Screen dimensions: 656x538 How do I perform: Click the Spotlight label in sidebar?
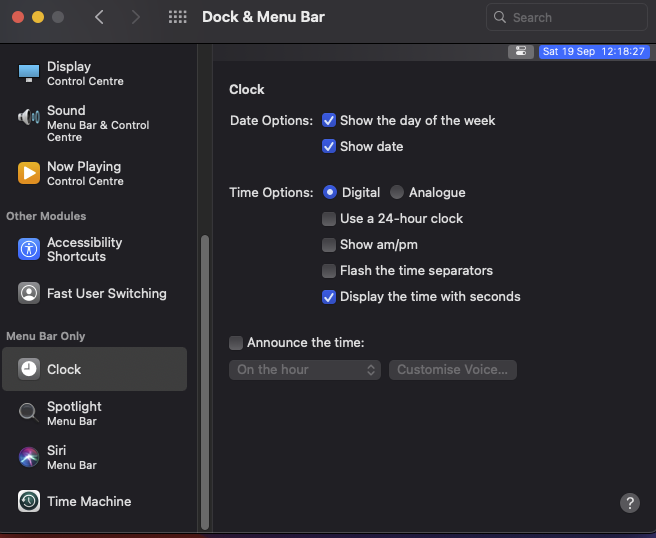[x=74, y=406]
